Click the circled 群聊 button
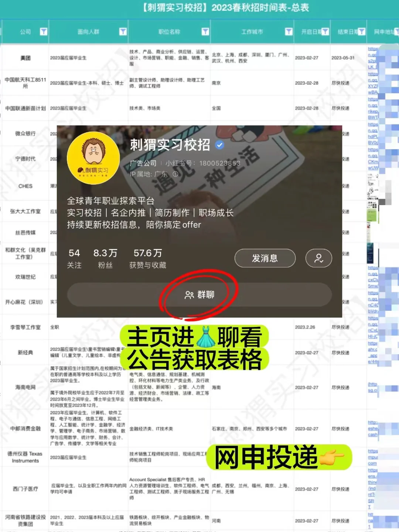This screenshot has height=532, width=399. click(199, 294)
